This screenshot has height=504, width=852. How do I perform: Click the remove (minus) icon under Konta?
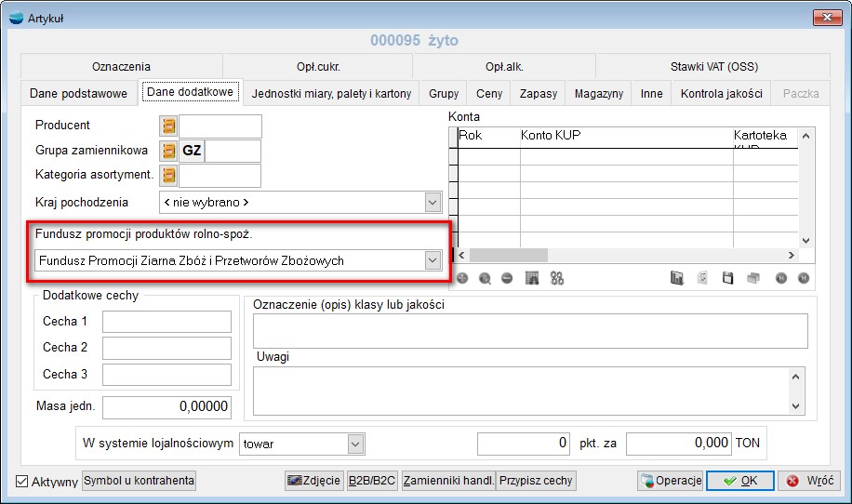507,279
